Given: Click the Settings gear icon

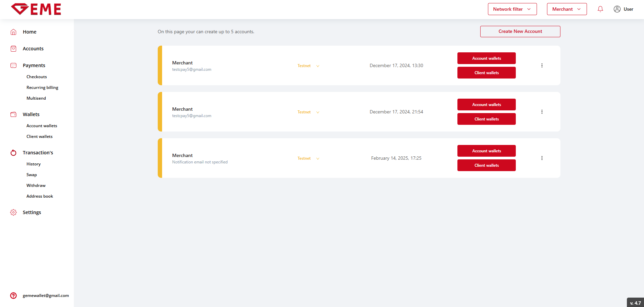Looking at the screenshot, I should click(13, 212).
